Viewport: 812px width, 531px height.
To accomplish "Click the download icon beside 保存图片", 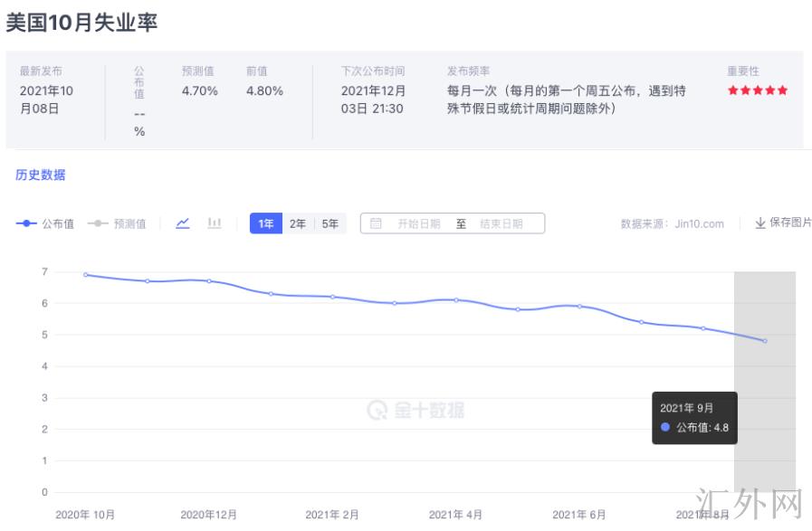I will click(760, 223).
